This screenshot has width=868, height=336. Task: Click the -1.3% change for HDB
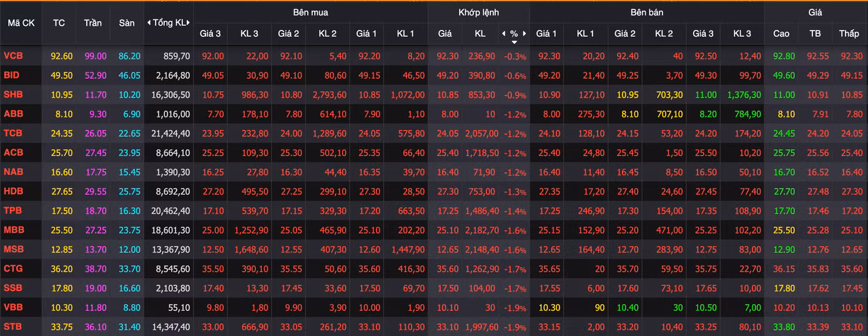(x=516, y=192)
